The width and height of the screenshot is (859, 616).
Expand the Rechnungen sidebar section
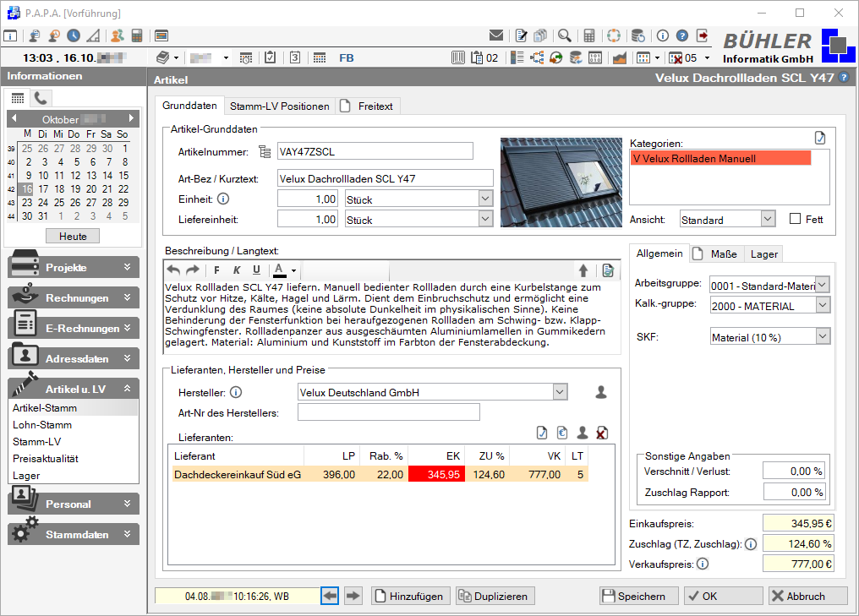pos(74,297)
